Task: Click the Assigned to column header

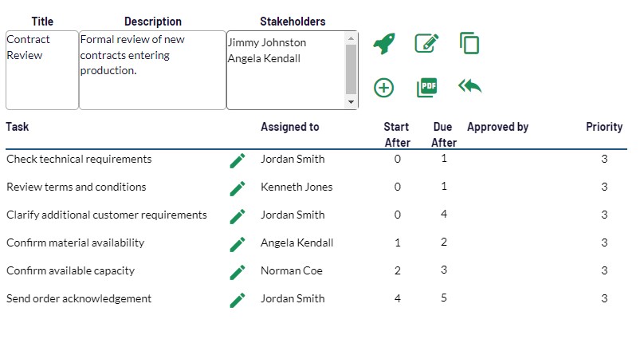Action: coord(289,127)
